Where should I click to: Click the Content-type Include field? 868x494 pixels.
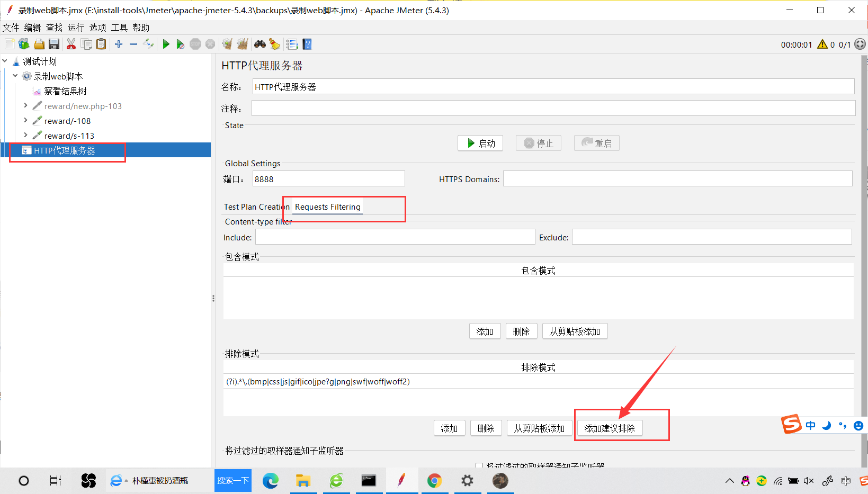[395, 237]
